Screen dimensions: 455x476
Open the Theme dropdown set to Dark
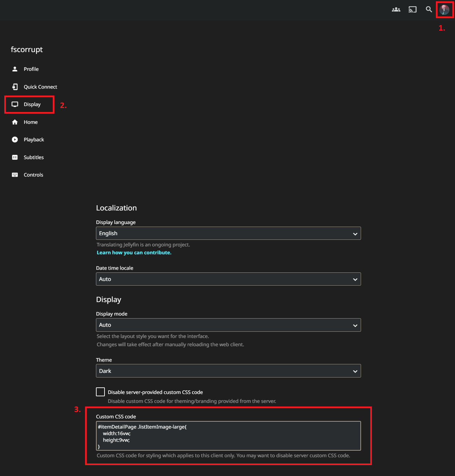[228, 371]
